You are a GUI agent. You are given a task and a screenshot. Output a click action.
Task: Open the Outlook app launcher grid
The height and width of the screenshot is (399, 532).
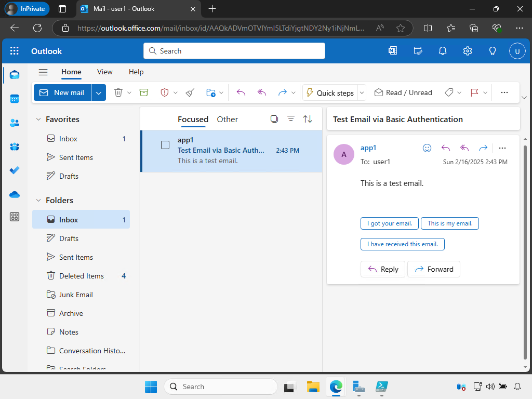(x=14, y=51)
